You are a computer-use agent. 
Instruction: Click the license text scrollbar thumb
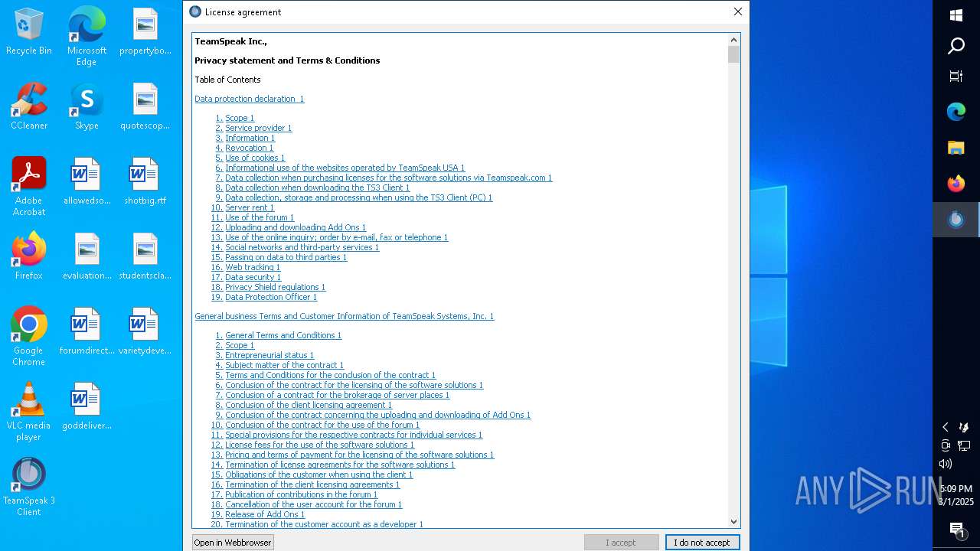(x=733, y=54)
